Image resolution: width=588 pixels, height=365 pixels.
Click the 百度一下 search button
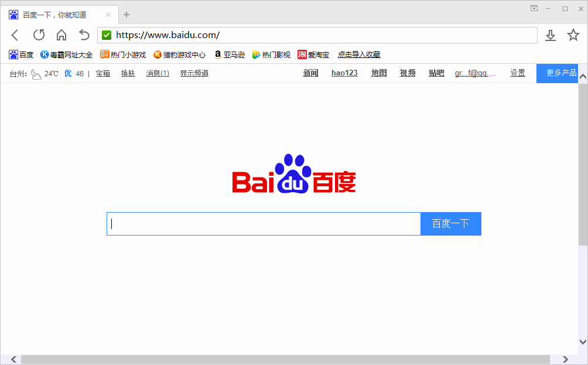(x=451, y=224)
